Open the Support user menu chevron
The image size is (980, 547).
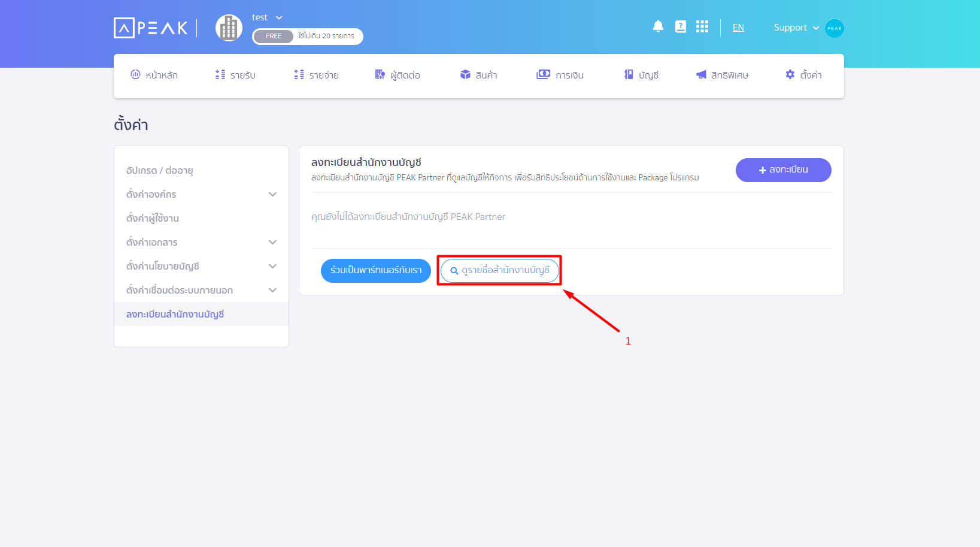pos(816,28)
